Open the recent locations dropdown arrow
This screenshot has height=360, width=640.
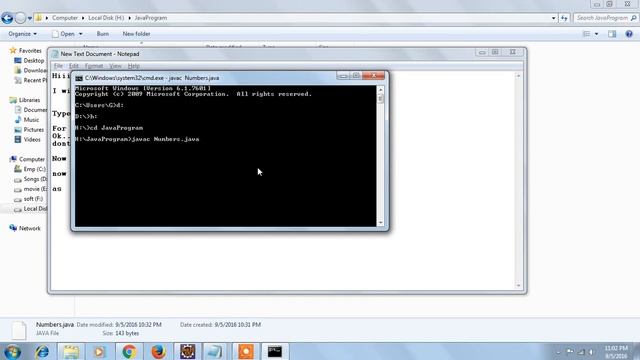tap(30, 18)
